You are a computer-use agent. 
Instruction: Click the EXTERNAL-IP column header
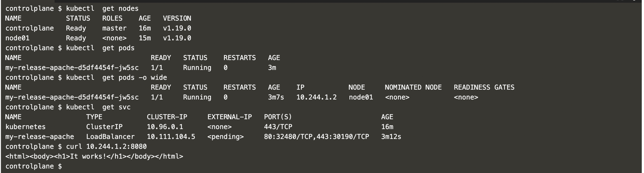229,117
